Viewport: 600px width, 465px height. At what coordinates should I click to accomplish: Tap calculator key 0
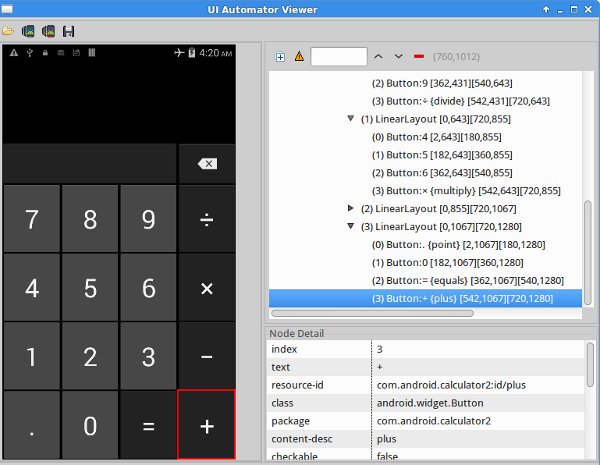point(90,425)
